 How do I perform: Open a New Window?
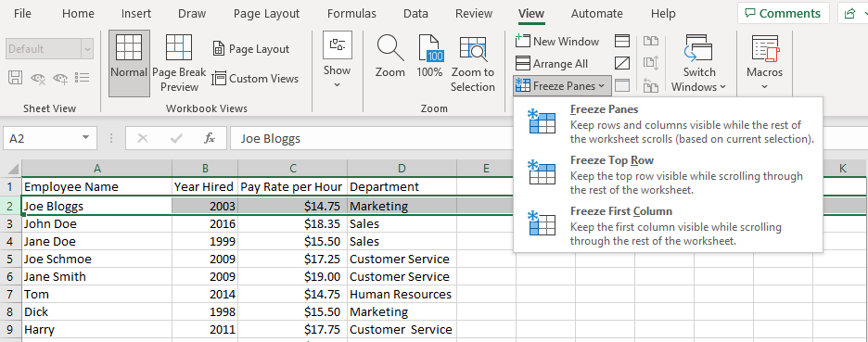557,41
